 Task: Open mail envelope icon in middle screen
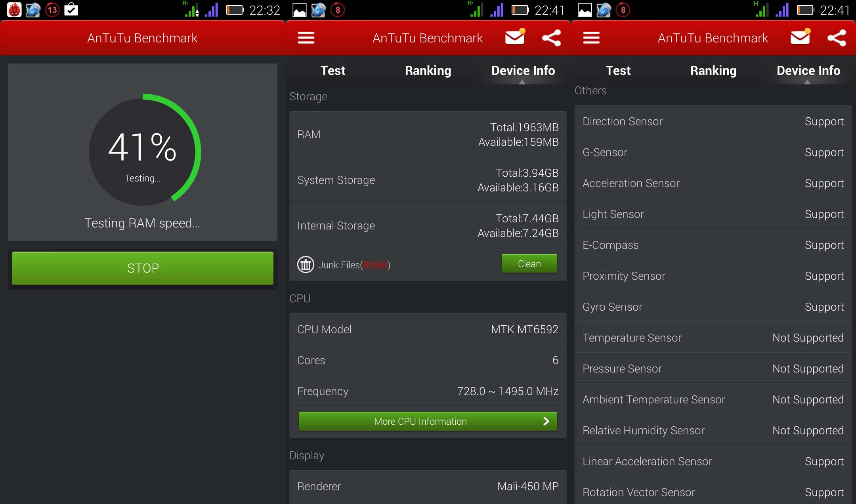tap(515, 37)
